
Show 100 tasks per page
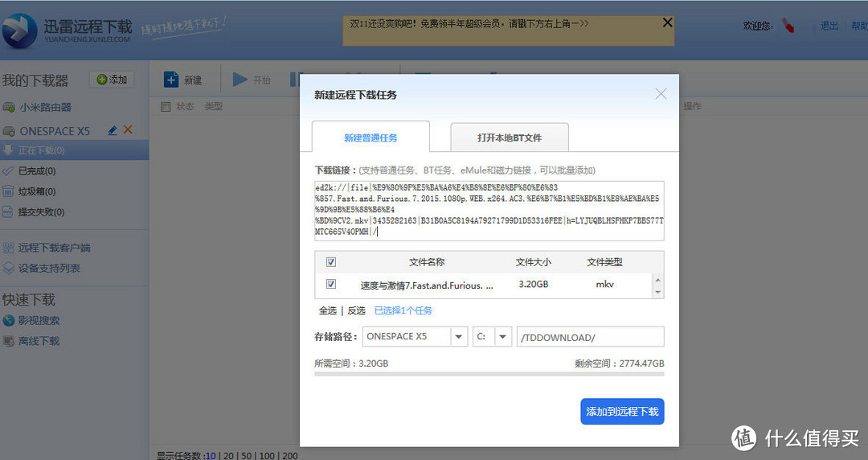coord(267,455)
